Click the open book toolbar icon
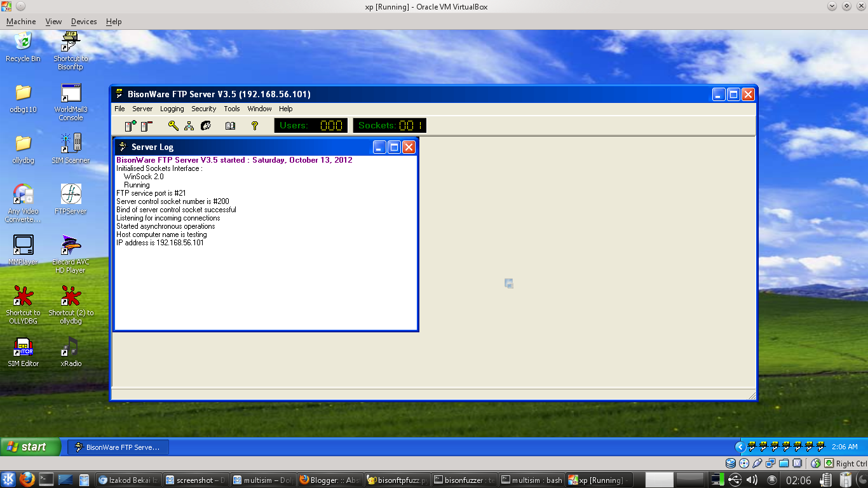The image size is (868, 488). tap(230, 126)
